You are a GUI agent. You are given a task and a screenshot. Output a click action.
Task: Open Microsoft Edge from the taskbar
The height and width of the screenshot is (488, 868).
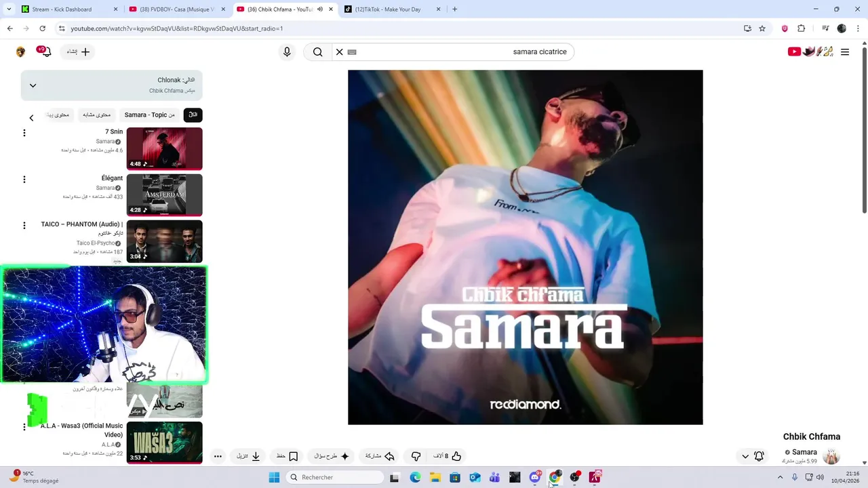[x=415, y=477]
